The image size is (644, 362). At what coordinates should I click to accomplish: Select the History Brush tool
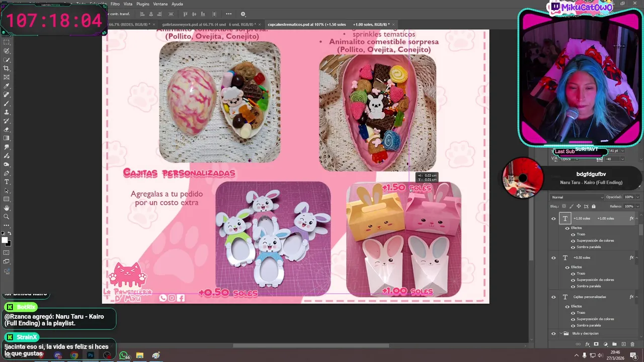pos(7,121)
